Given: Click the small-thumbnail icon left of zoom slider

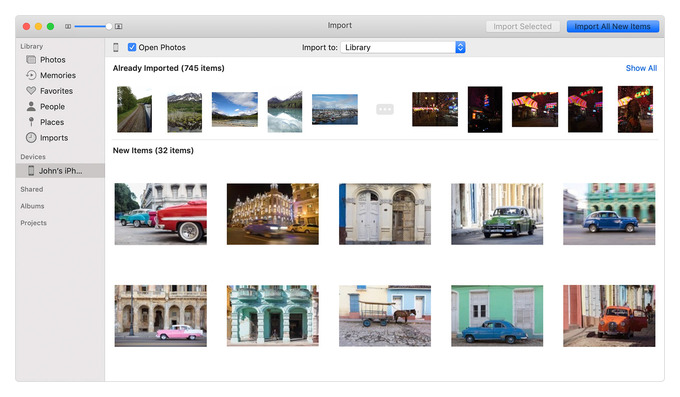Looking at the screenshot, I should (x=68, y=26).
